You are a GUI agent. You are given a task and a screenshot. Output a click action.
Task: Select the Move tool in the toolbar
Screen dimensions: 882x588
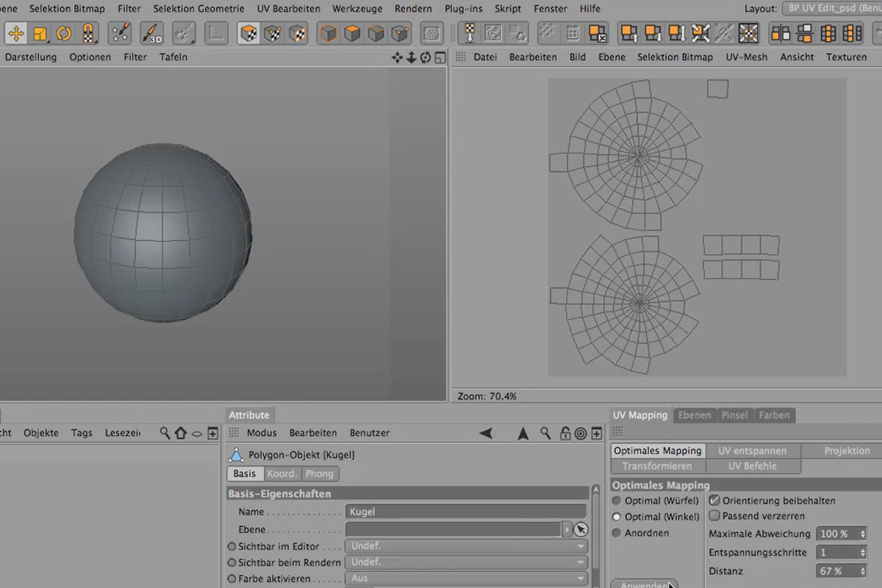click(x=16, y=33)
